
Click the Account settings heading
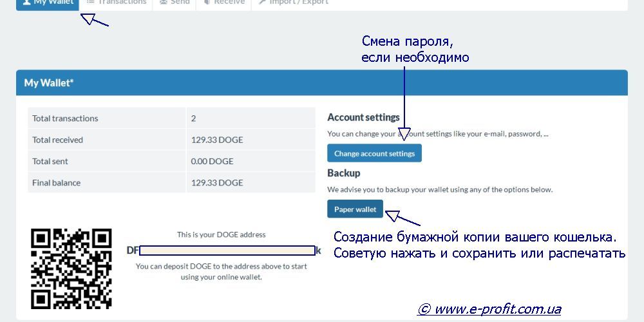[x=363, y=117]
